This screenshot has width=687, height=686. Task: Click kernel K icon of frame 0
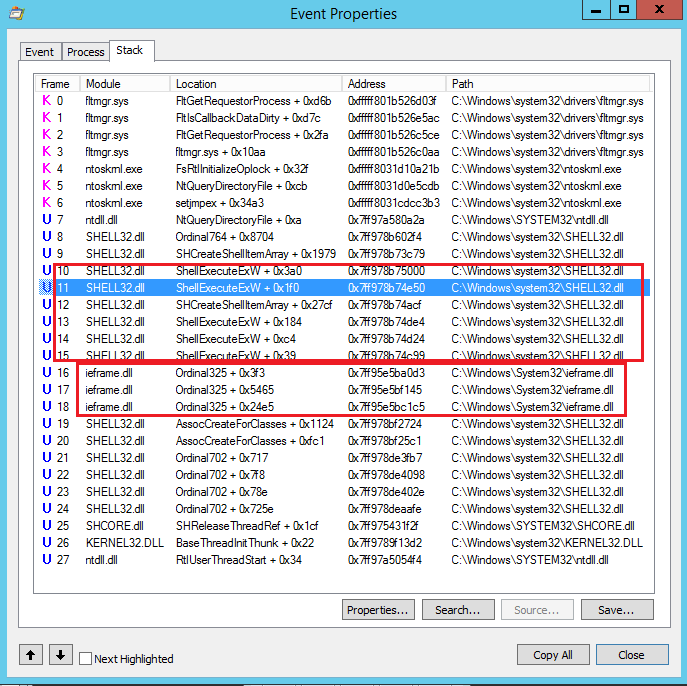[45, 101]
